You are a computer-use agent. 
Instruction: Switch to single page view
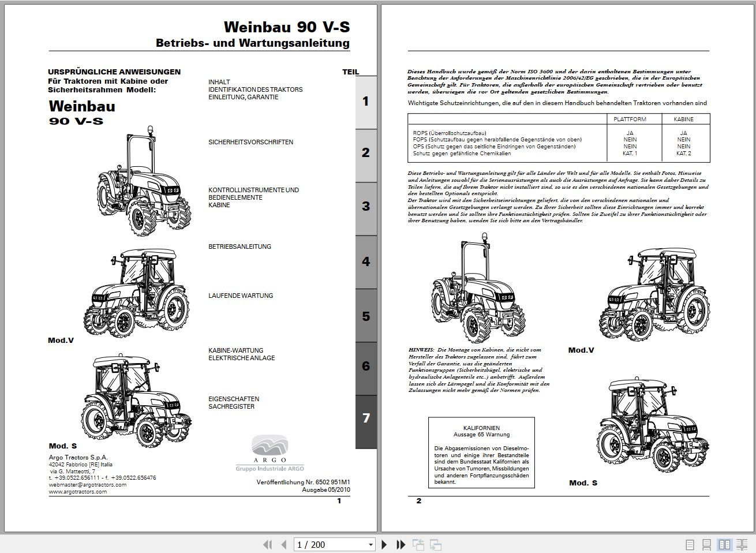click(x=690, y=544)
